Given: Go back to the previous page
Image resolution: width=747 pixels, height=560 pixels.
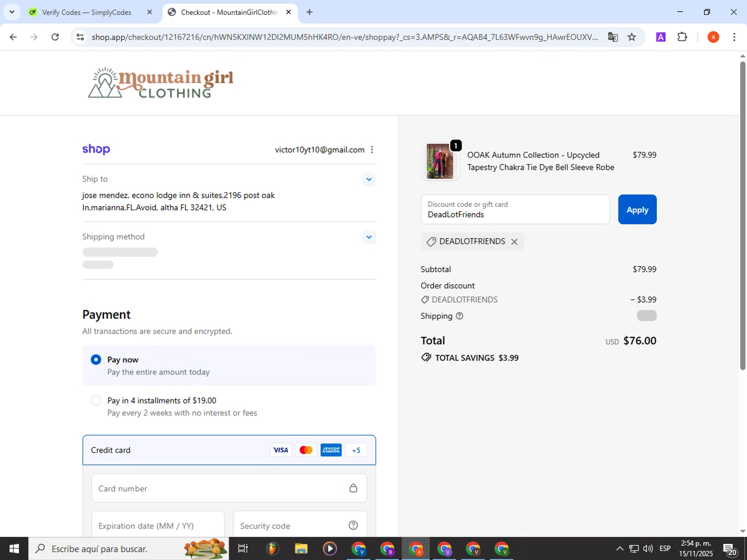Looking at the screenshot, I should click(x=13, y=37).
